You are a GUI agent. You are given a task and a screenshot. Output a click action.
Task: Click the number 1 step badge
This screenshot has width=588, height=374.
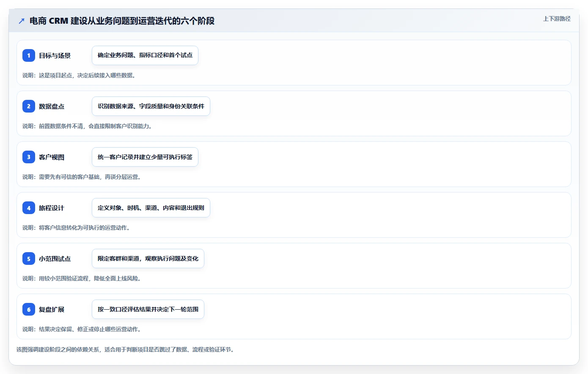29,55
